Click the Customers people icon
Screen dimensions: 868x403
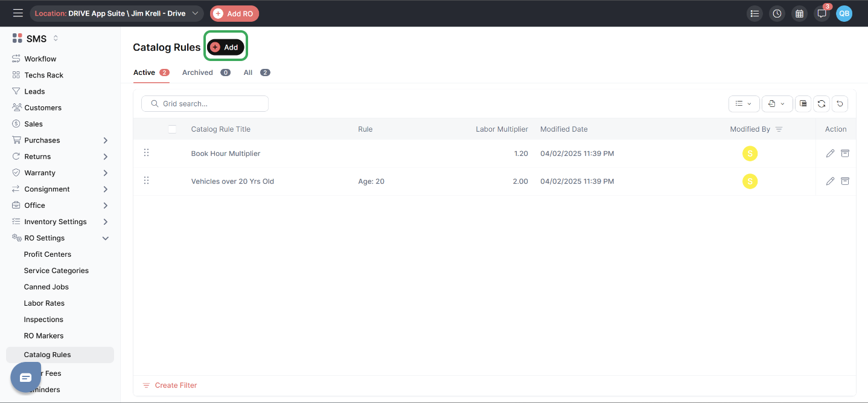click(x=16, y=108)
